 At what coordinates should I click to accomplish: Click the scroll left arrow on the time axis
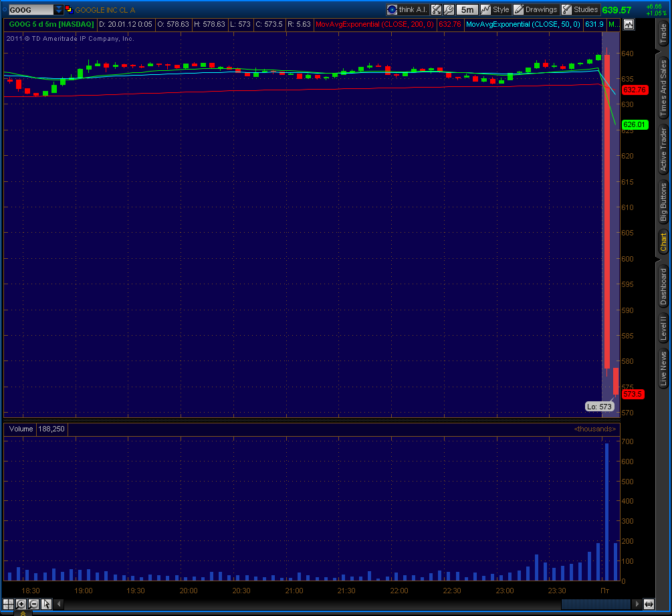59,604
